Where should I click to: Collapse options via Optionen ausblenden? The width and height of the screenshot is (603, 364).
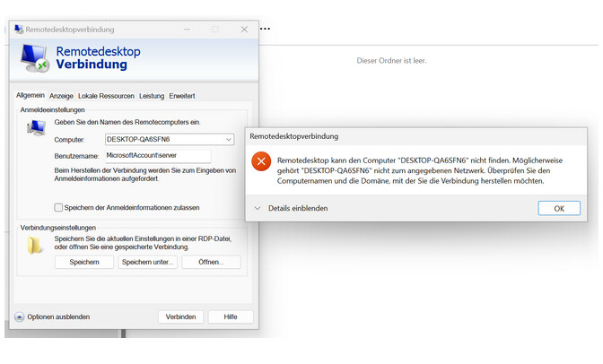click(52, 316)
